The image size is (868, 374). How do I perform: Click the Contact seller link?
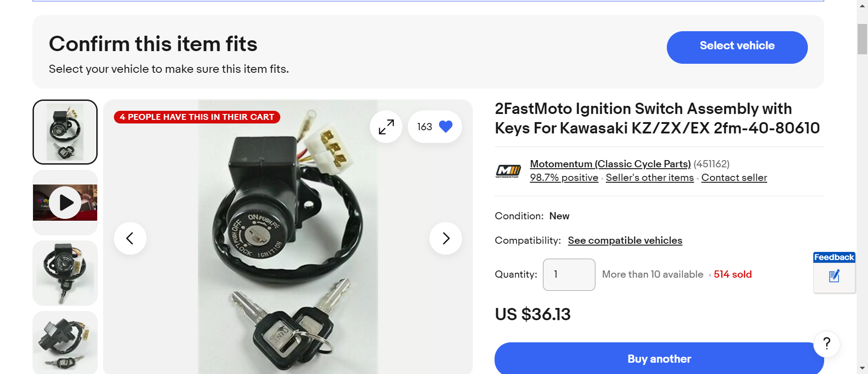pyautogui.click(x=734, y=178)
